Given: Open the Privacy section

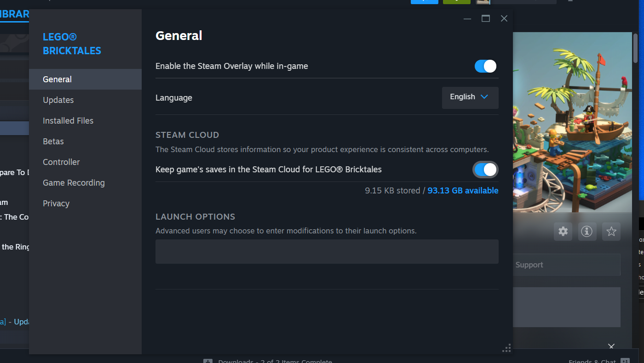Looking at the screenshot, I should (x=56, y=204).
